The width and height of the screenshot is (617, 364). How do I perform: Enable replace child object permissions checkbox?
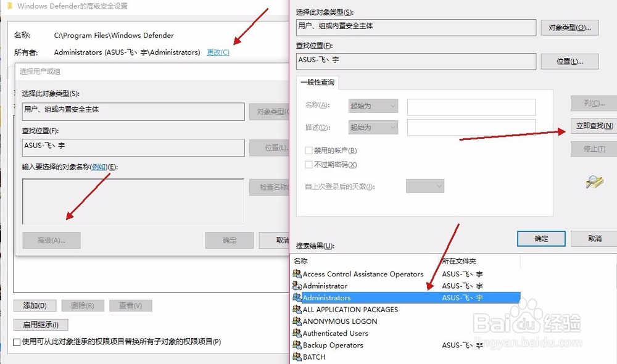coord(17,342)
